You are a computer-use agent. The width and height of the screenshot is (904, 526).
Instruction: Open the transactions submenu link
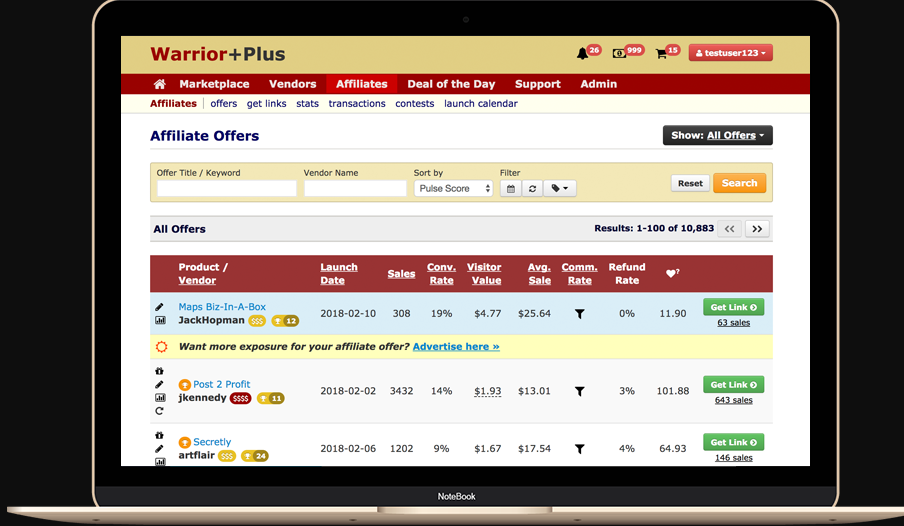pos(357,104)
